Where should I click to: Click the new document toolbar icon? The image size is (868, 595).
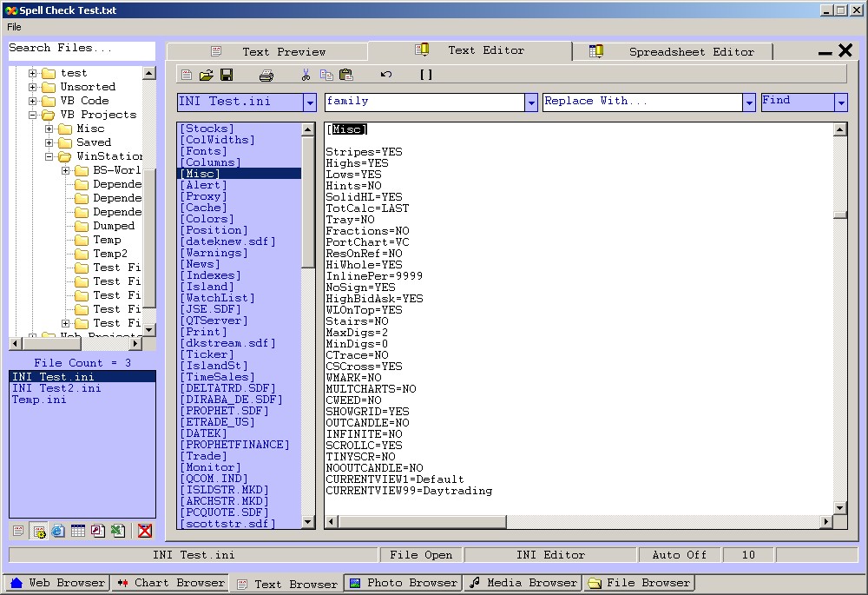point(187,75)
